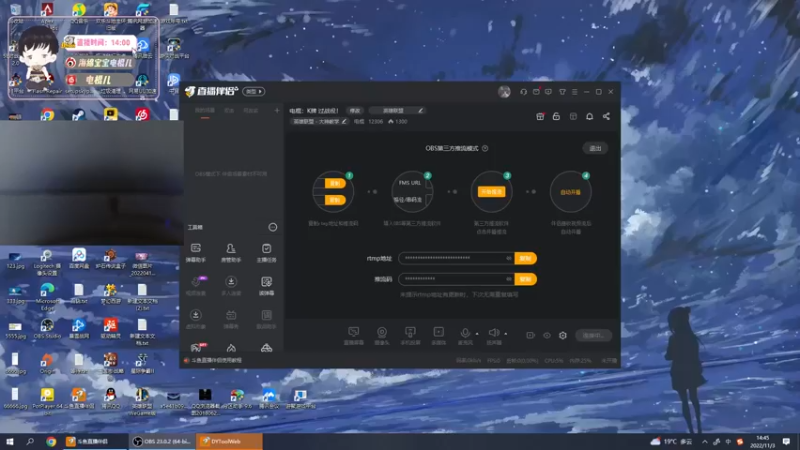
Task: Click the record icon beside the eye
Action: pos(530,335)
